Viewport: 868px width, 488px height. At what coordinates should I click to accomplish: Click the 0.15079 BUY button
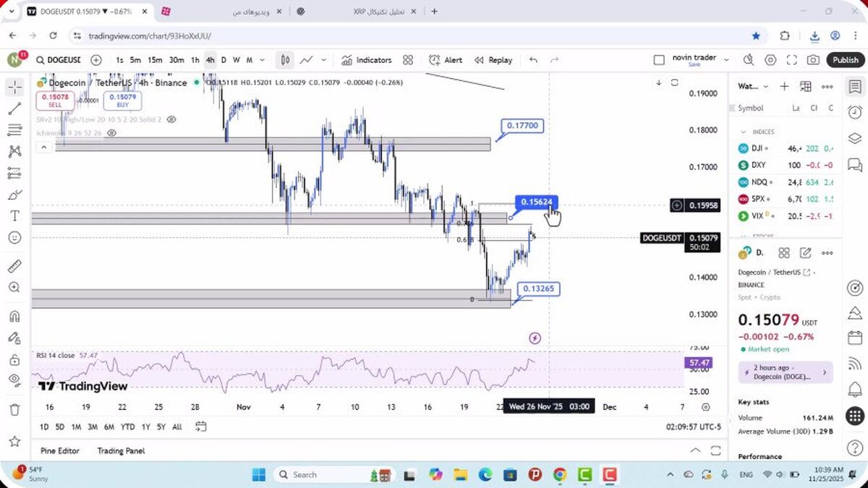coord(122,101)
